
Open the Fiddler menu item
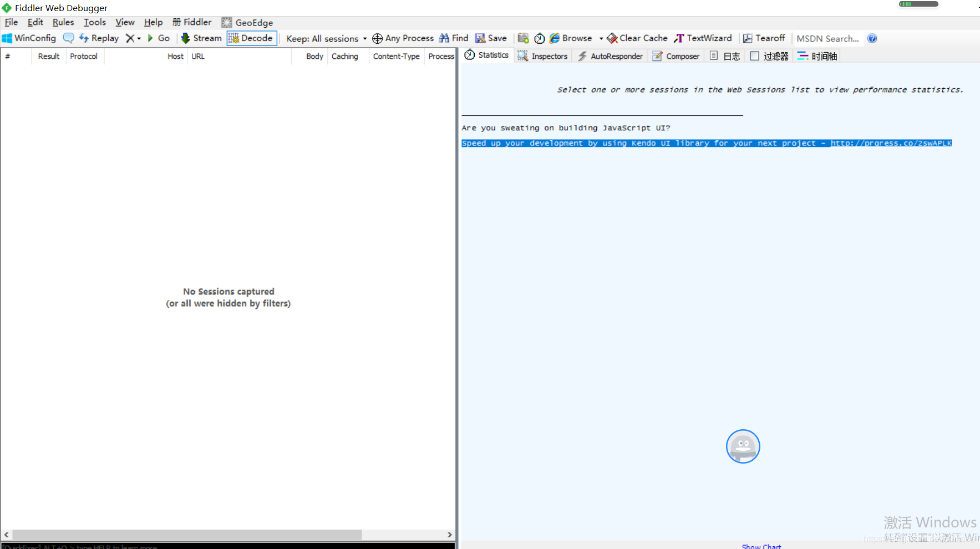[192, 22]
